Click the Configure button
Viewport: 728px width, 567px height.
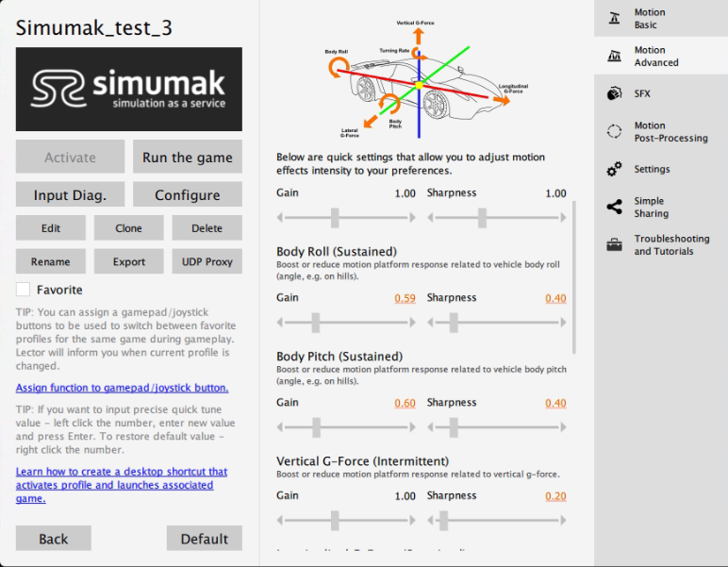[x=187, y=195]
